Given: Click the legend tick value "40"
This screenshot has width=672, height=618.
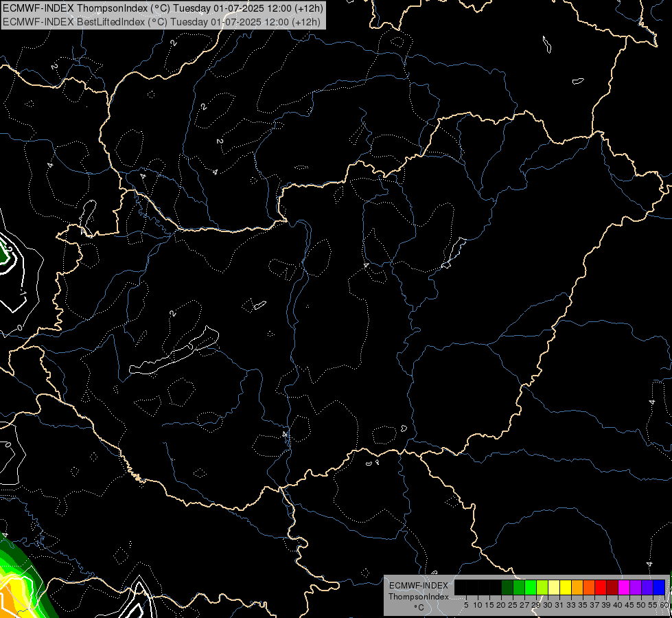Looking at the screenshot, I should pos(618,605).
